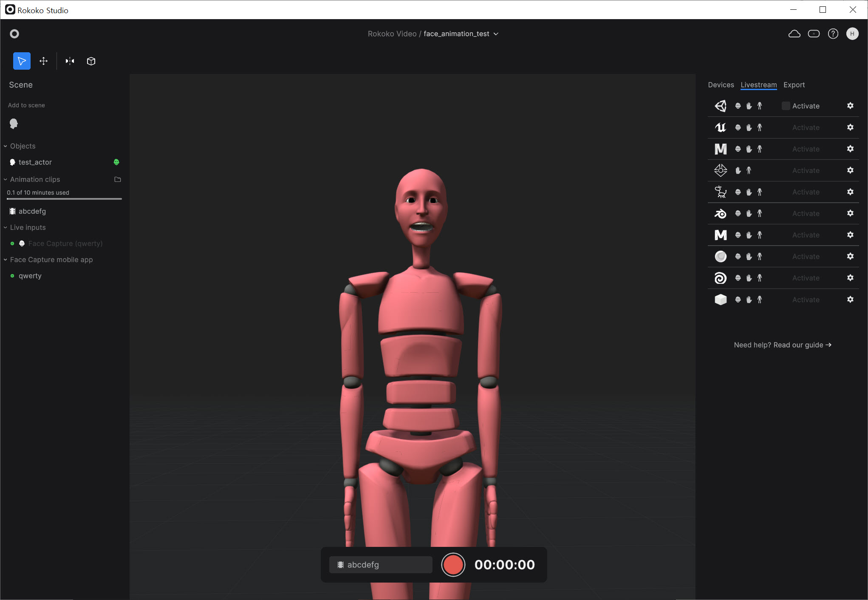Add an actor head to scene
The width and height of the screenshot is (868, 600).
14,124
